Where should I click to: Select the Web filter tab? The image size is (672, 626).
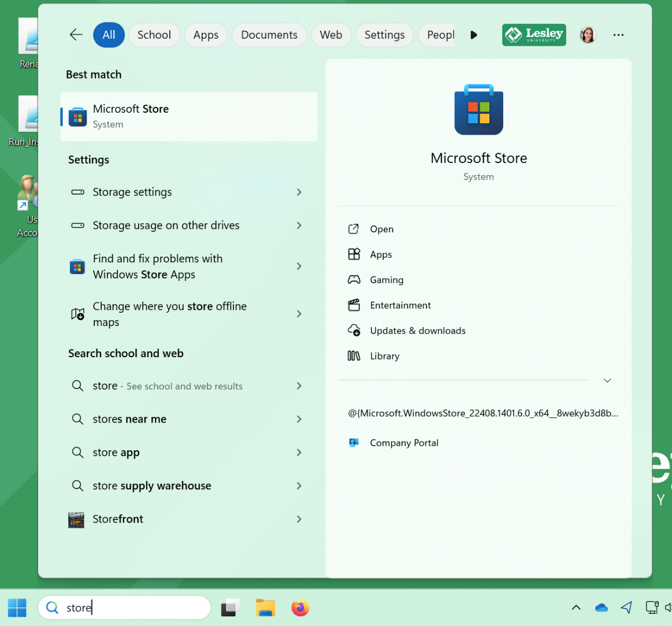331,35
